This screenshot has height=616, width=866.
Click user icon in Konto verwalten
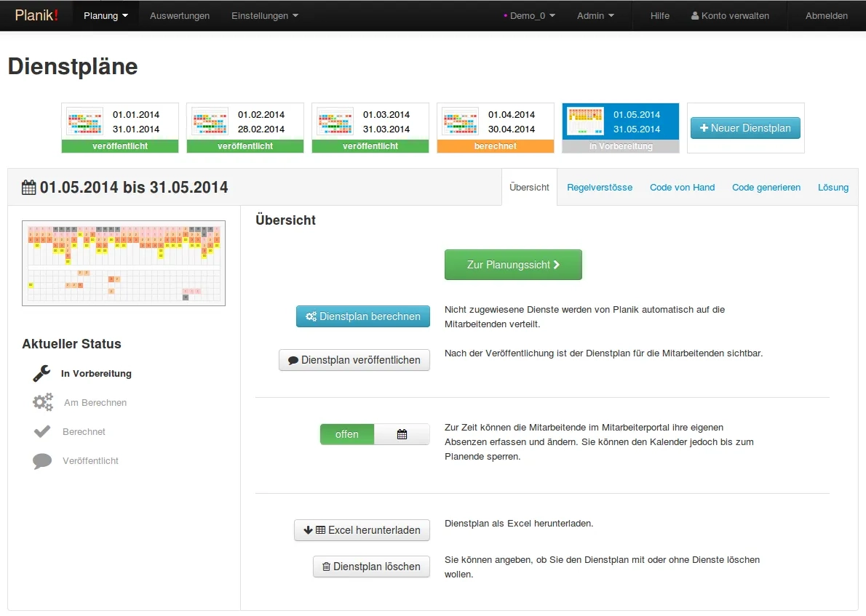pos(695,16)
